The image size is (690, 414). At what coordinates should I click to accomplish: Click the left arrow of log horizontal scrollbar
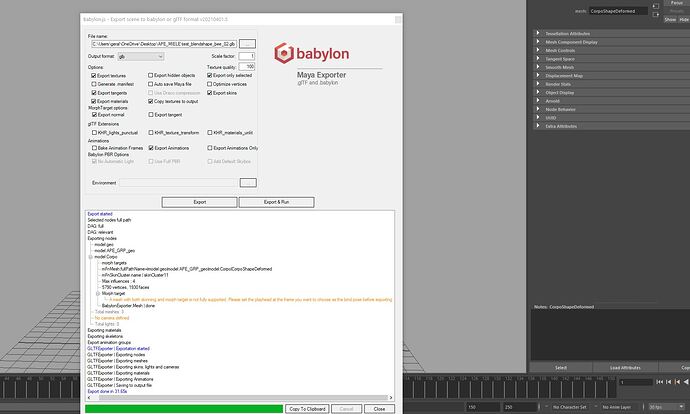tap(89, 398)
